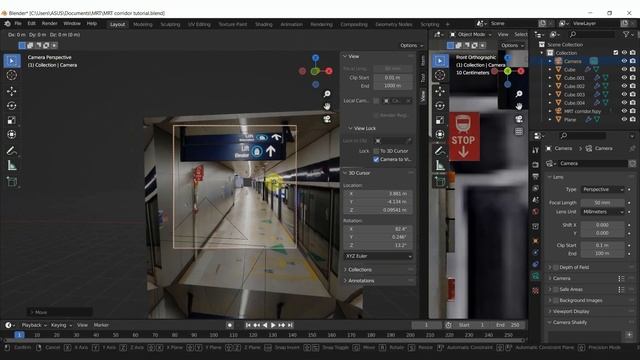Uncheck Camera to View lock checkbox

pos(376,159)
